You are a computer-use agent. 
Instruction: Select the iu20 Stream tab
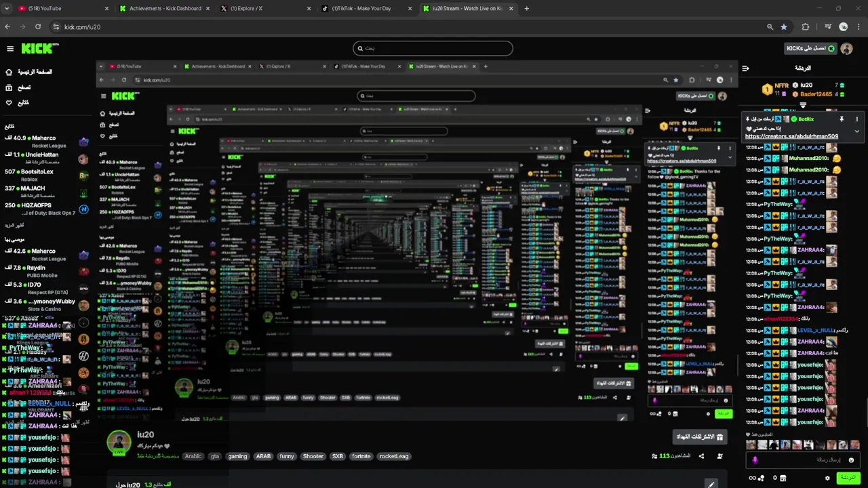pyautogui.click(x=468, y=8)
